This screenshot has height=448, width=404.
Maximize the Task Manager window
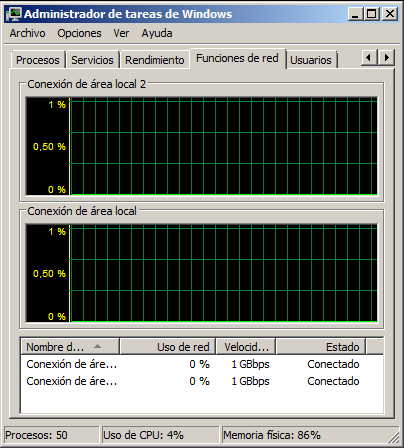pos(372,14)
